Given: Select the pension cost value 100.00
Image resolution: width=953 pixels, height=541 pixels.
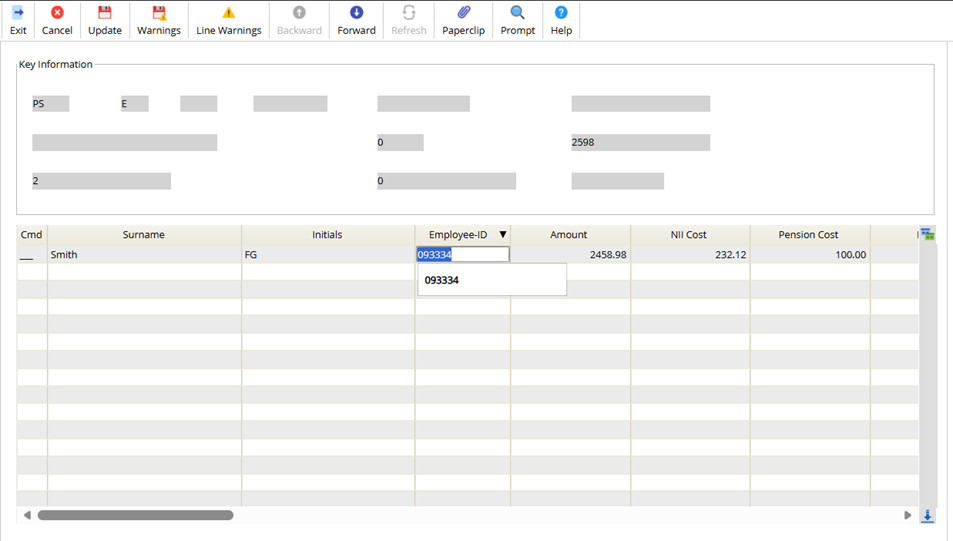Looking at the screenshot, I should point(809,255).
